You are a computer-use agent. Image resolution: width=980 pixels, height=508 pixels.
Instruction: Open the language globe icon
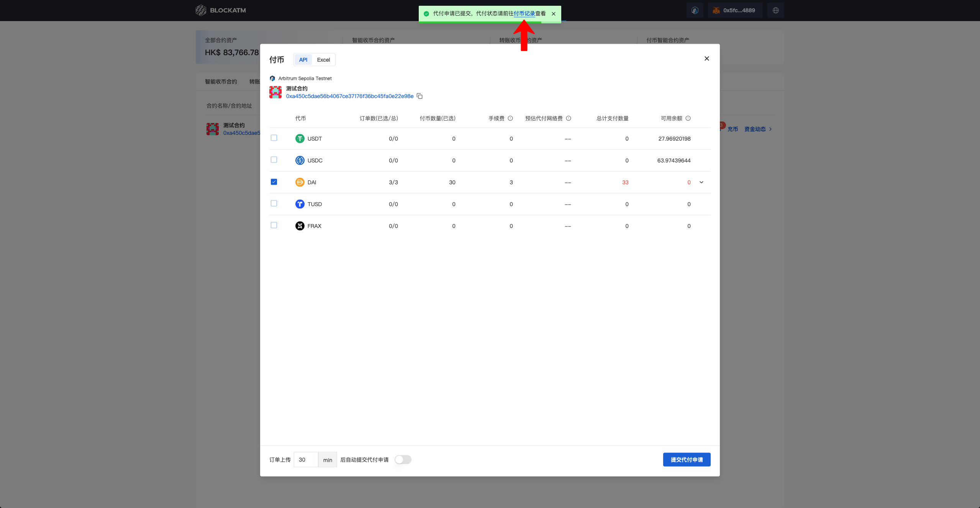[x=776, y=10]
